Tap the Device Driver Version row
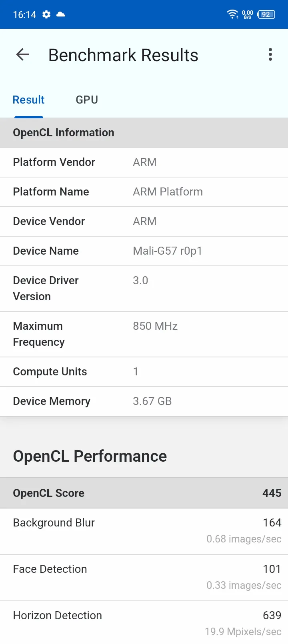 coord(144,289)
